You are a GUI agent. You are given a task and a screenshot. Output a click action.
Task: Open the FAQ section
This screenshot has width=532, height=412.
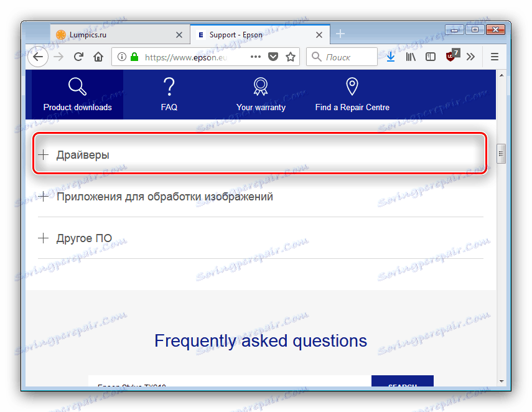tap(169, 95)
